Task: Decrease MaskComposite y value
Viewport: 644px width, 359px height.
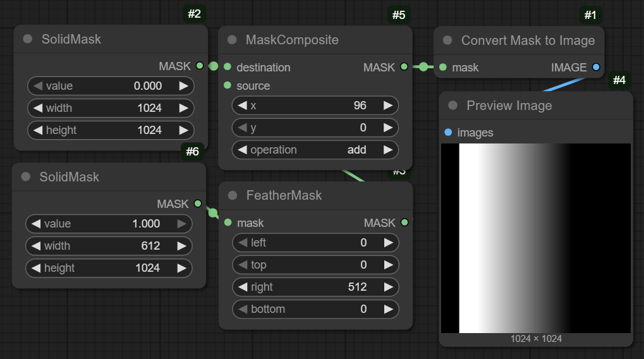Action: 242,128
